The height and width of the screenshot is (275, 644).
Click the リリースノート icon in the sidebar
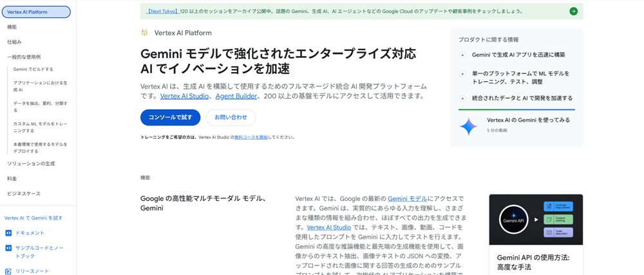[x=8, y=271]
